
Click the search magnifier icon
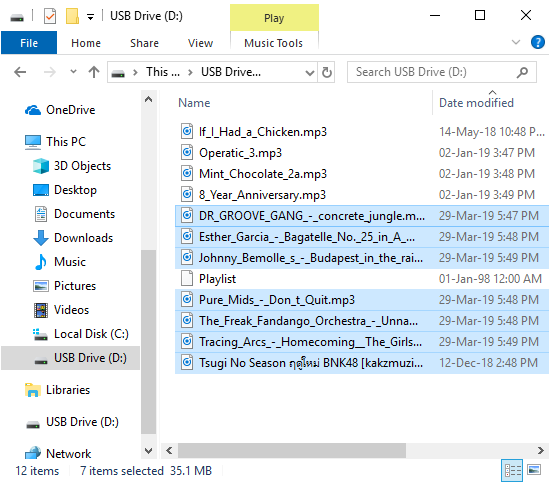pyautogui.click(x=522, y=72)
